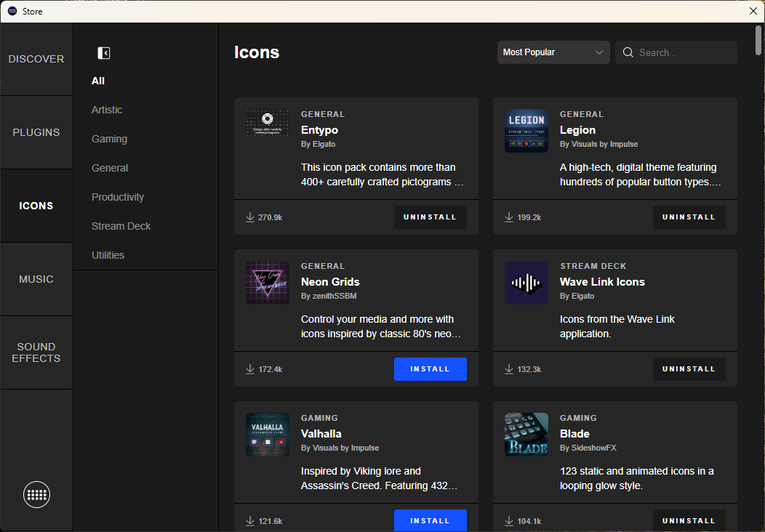Image resolution: width=765 pixels, height=532 pixels.
Task: Click 'By Elgato' under Wave Link Icons
Action: click(577, 296)
